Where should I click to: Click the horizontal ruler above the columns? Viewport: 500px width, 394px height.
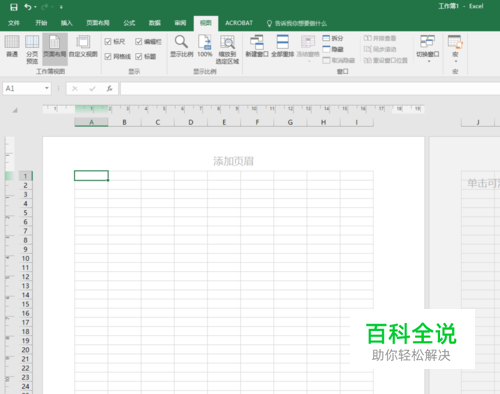click(x=233, y=109)
